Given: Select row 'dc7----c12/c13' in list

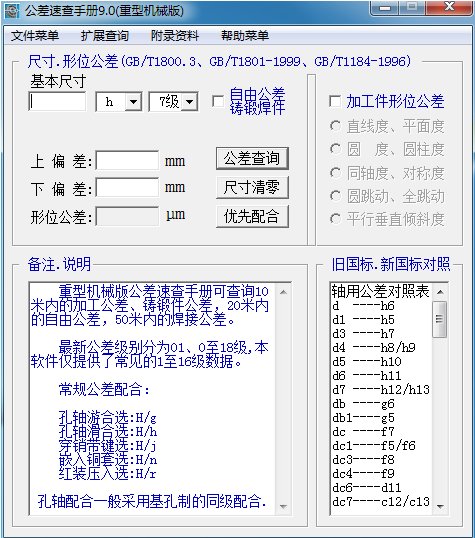Looking at the screenshot, I should pyautogui.click(x=381, y=502).
